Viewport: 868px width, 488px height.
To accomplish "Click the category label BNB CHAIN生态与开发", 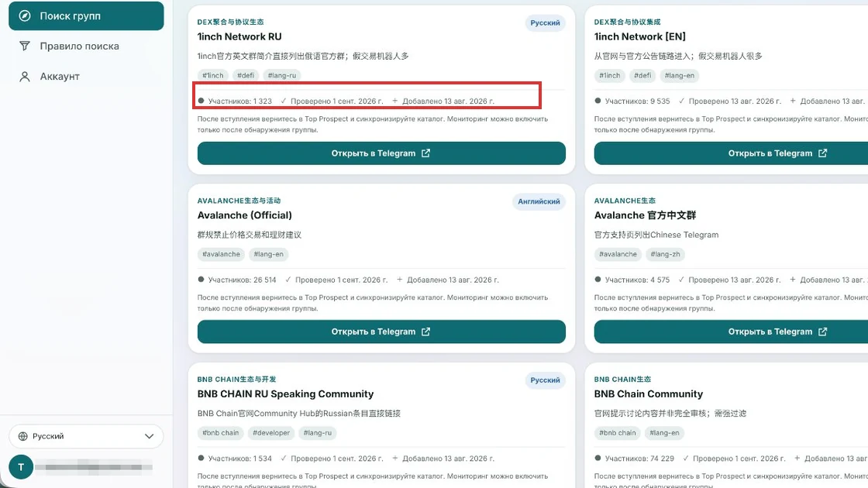I will coord(237,380).
